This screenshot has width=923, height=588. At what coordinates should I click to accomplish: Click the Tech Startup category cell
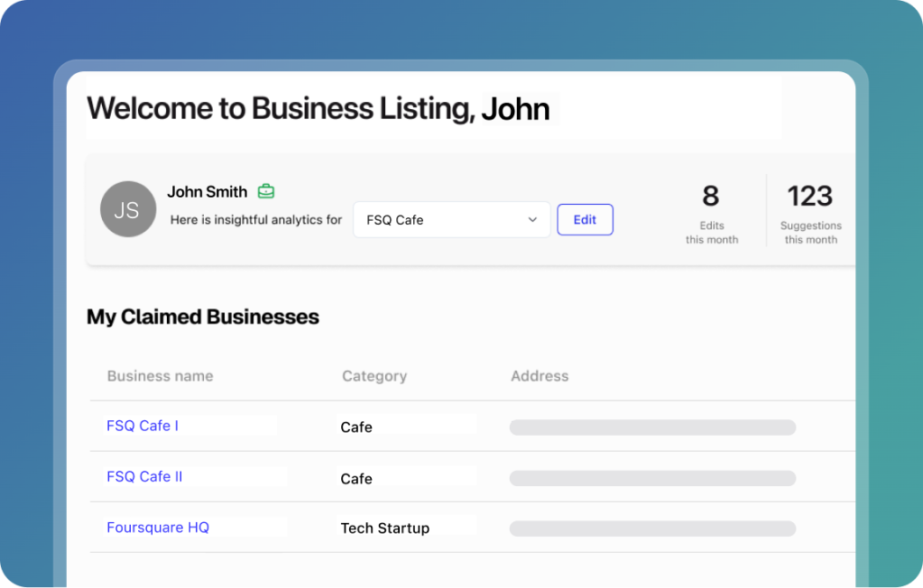point(384,528)
